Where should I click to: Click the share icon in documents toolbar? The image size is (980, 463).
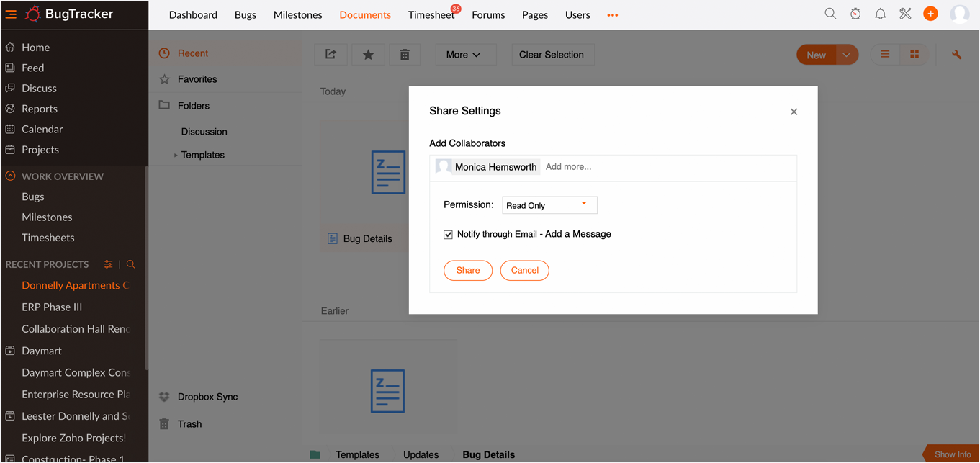click(x=331, y=55)
